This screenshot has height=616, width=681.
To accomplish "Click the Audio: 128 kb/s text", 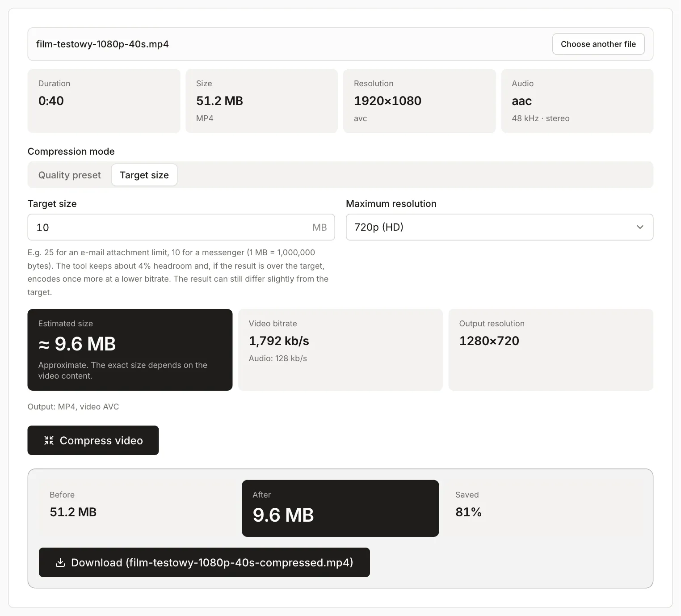I will pyautogui.click(x=278, y=359).
